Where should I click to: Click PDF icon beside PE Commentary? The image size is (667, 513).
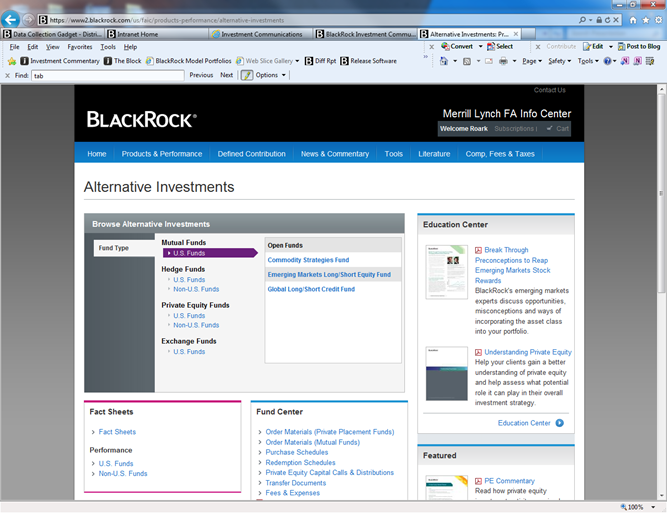pos(478,481)
